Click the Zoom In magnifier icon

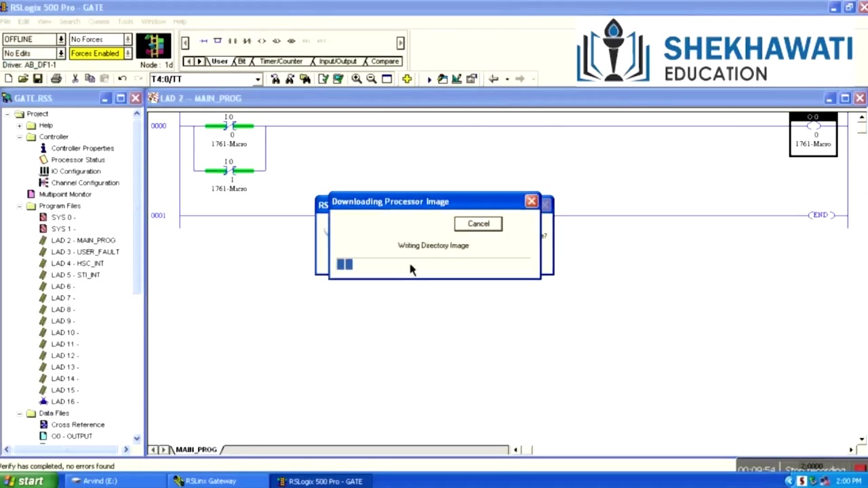[x=357, y=79]
